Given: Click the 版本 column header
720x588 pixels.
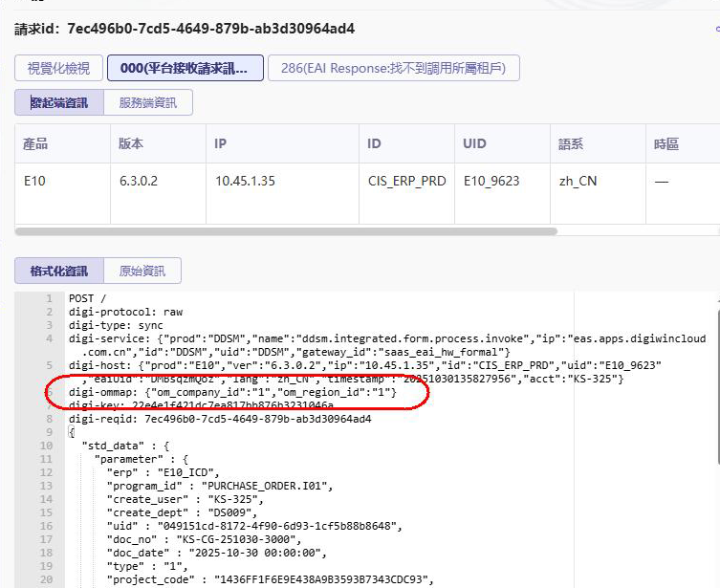Looking at the screenshot, I should 131,143.
